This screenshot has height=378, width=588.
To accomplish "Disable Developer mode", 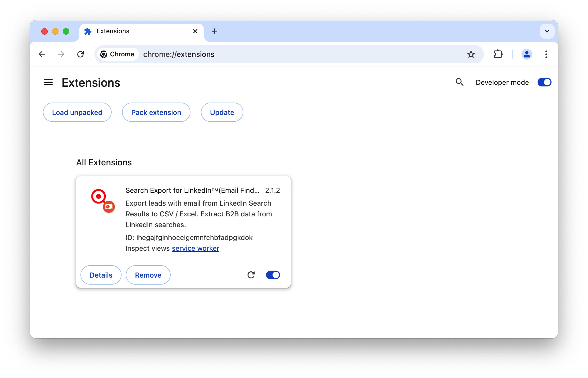I will (544, 82).
